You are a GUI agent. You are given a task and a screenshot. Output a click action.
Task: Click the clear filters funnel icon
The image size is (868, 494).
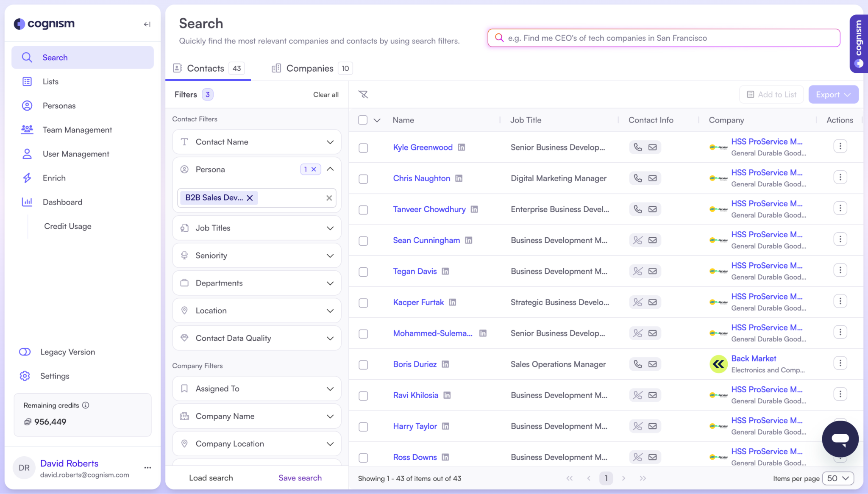[363, 94]
